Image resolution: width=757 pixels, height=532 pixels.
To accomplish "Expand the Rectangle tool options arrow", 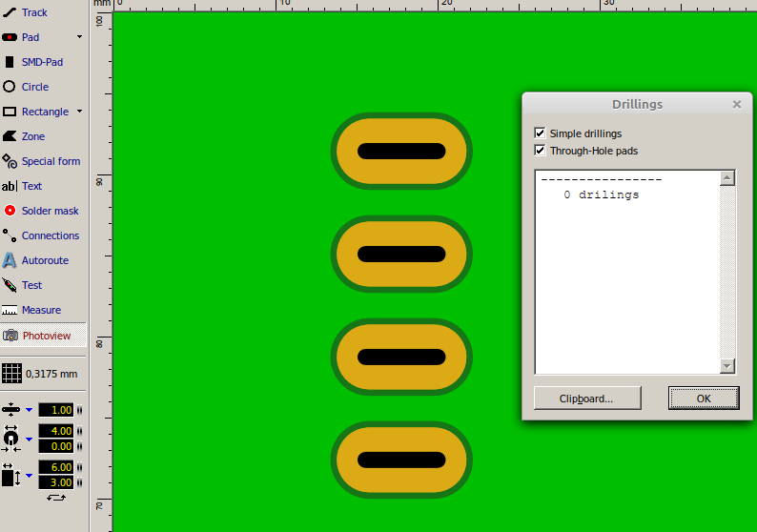I will 79,112.
